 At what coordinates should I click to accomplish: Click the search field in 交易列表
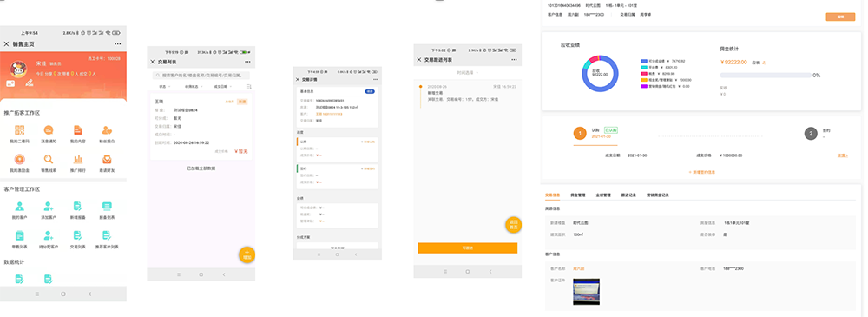click(x=201, y=75)
